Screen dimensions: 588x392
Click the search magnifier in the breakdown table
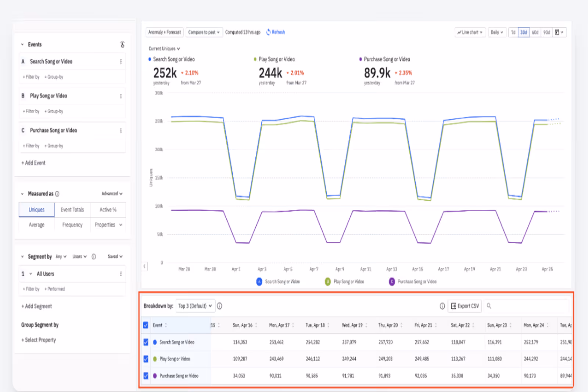(489, 306)
